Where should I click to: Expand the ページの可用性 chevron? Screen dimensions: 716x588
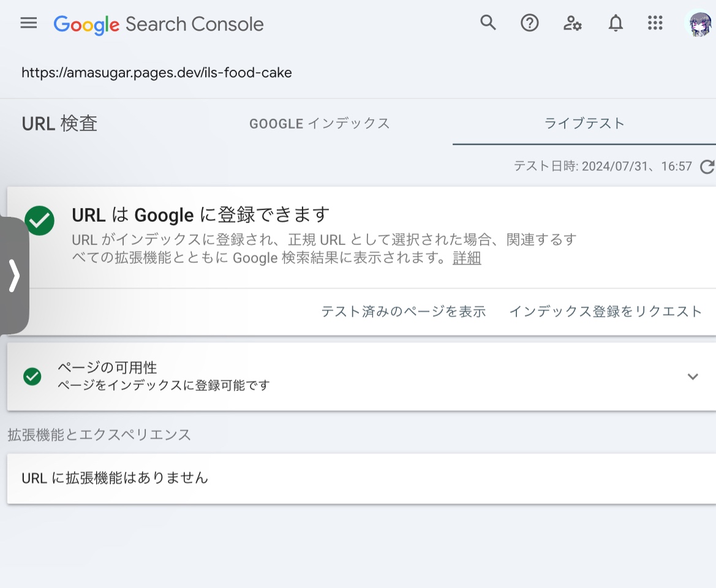coord(693,377)
